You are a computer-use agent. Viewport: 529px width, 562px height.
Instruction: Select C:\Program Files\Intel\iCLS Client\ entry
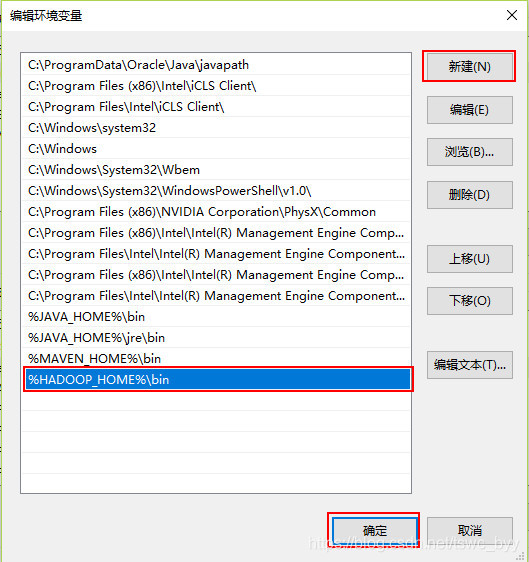[216, 107]
